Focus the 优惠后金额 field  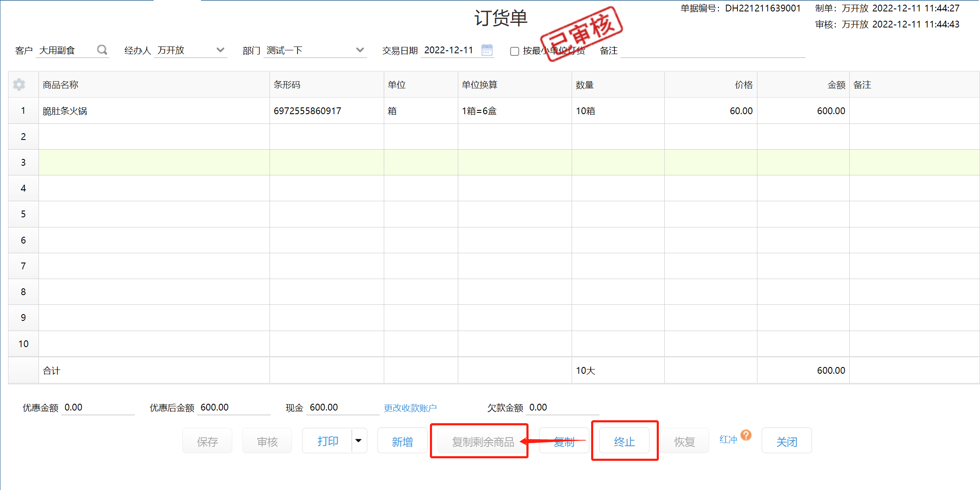coord(234,408)
